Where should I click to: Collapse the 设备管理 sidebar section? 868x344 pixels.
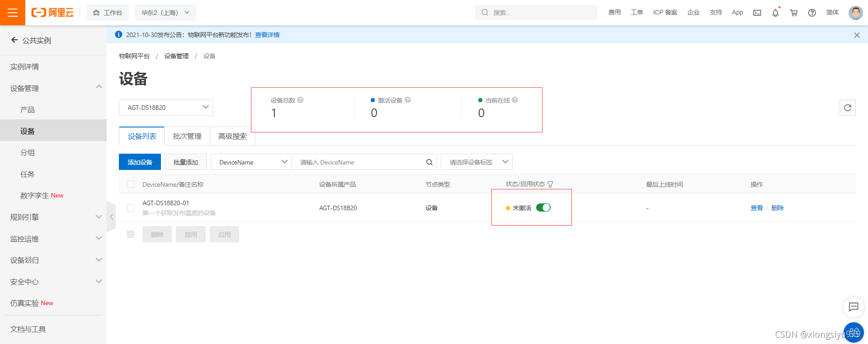pos(99,87)
